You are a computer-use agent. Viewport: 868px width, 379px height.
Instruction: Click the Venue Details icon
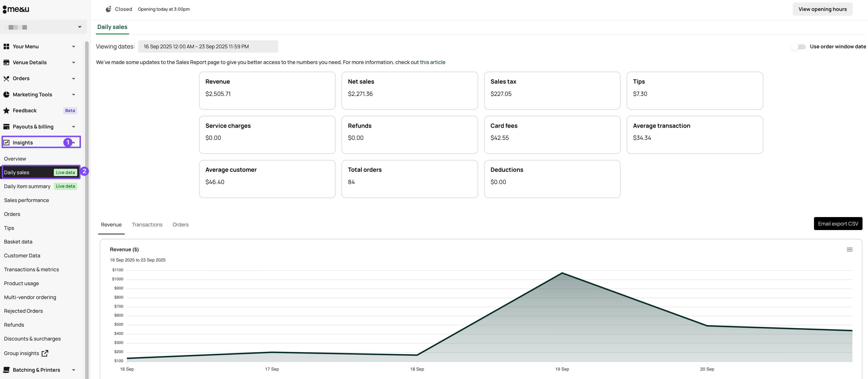[6, 62]
